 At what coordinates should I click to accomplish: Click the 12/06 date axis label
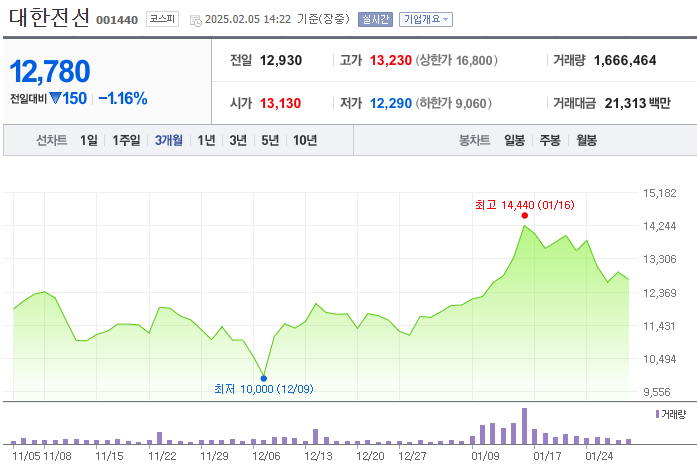[x=266, y=456]
